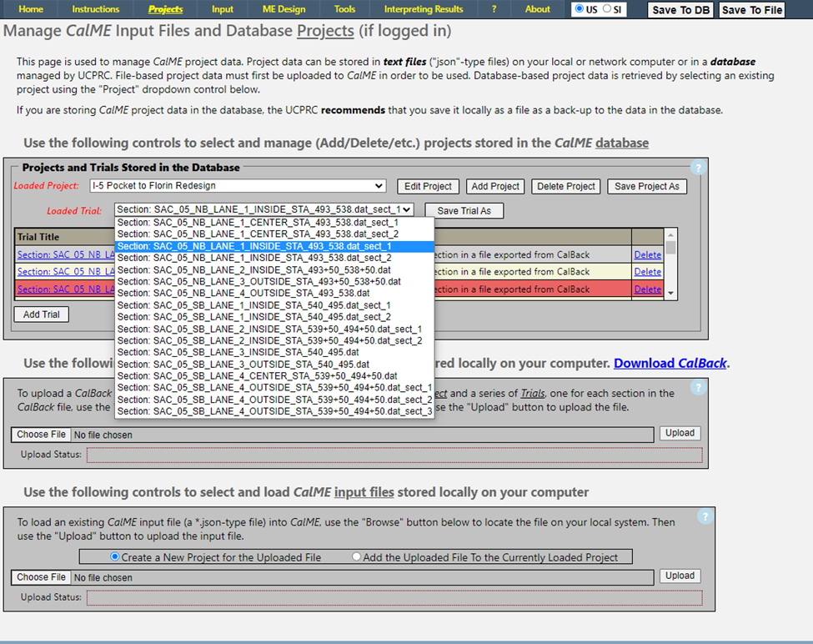Viewport: 813px width, 644px height.
Task: Select Add Uploaded File To Currently Loaded Project
Action: tap(357, 557)
